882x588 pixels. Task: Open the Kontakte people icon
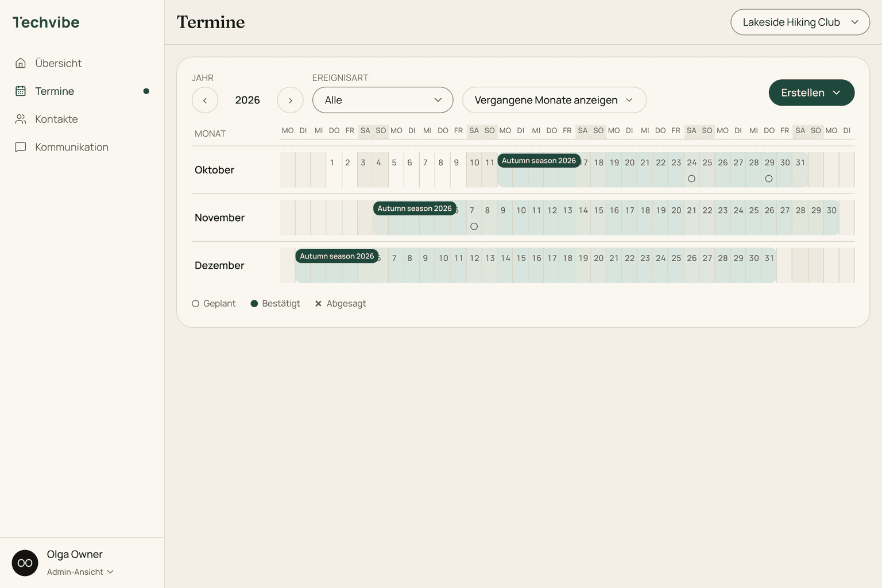21,119
